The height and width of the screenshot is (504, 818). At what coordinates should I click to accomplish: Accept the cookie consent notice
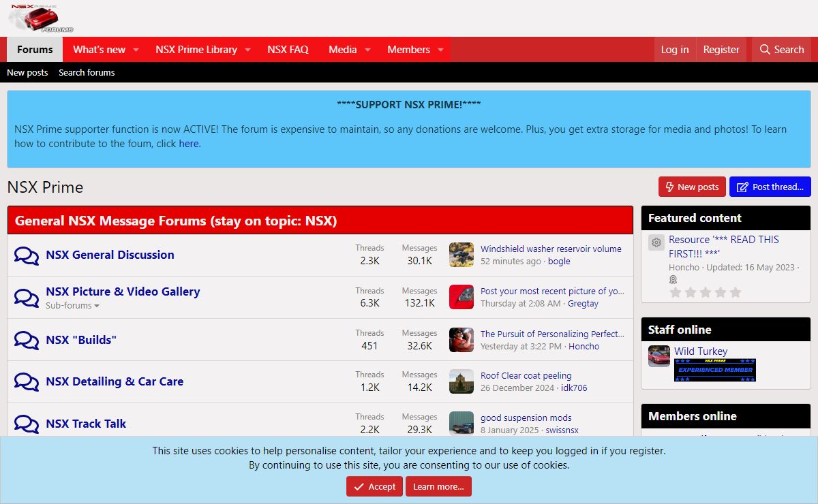pos(374,486)
